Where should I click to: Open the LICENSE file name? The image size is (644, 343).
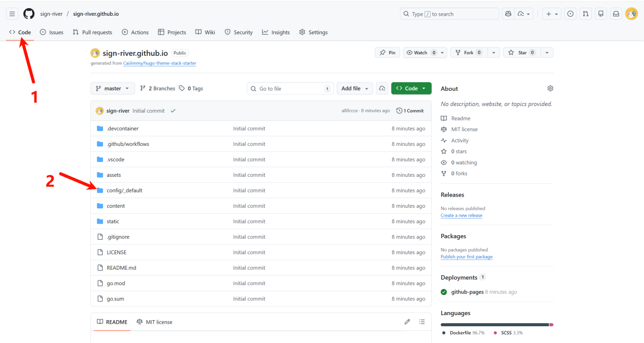(116, 253)
